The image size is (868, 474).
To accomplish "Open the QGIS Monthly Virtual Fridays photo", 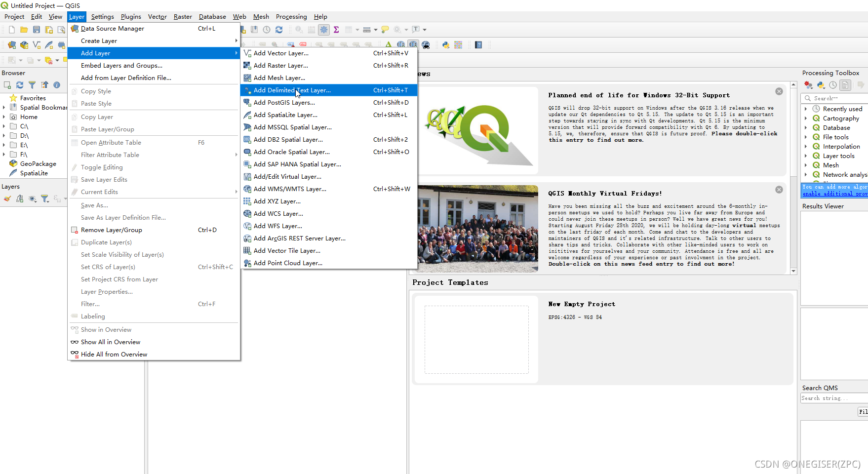I will click(x=477, y=229).
